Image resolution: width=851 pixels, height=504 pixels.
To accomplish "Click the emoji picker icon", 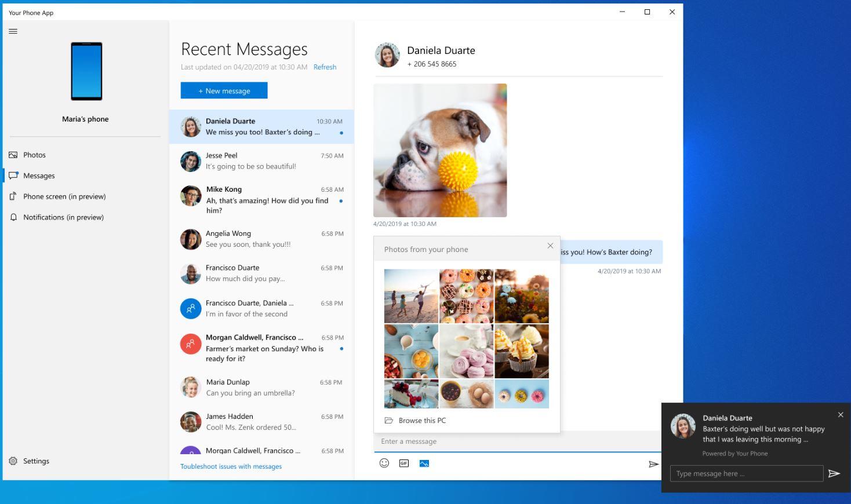I will pos(384,463).
